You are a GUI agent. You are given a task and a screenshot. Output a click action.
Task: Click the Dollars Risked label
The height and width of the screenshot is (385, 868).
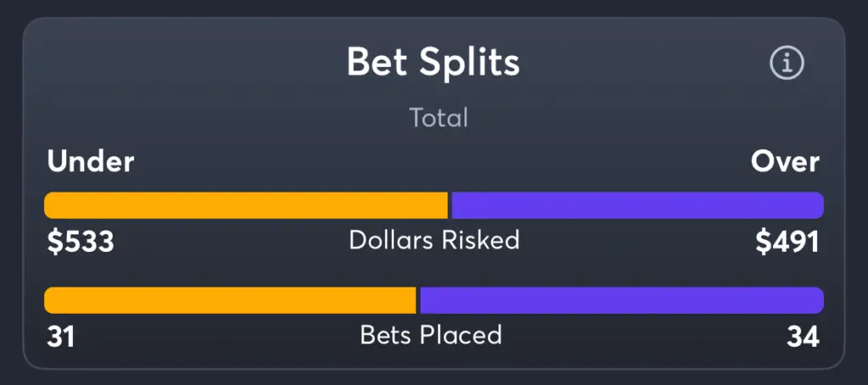(435, 241)
